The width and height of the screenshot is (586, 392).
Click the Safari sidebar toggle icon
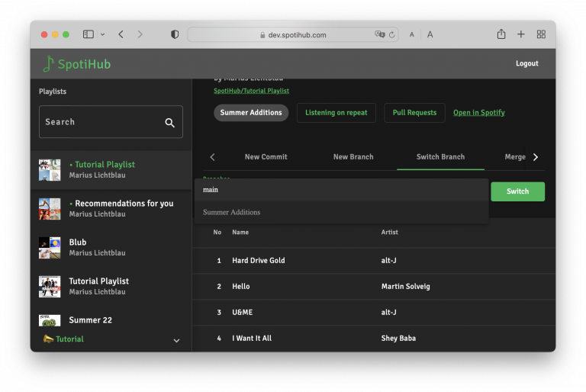tap(89, 34)
